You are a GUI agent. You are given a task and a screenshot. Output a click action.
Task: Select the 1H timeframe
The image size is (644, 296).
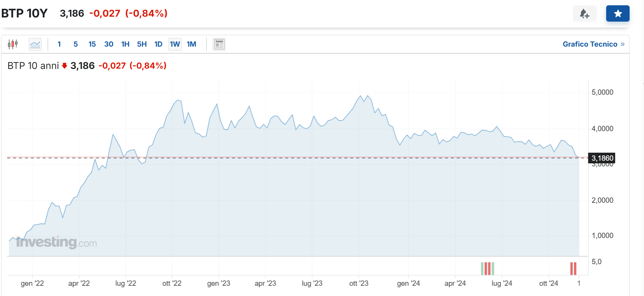tap(125, 44)
